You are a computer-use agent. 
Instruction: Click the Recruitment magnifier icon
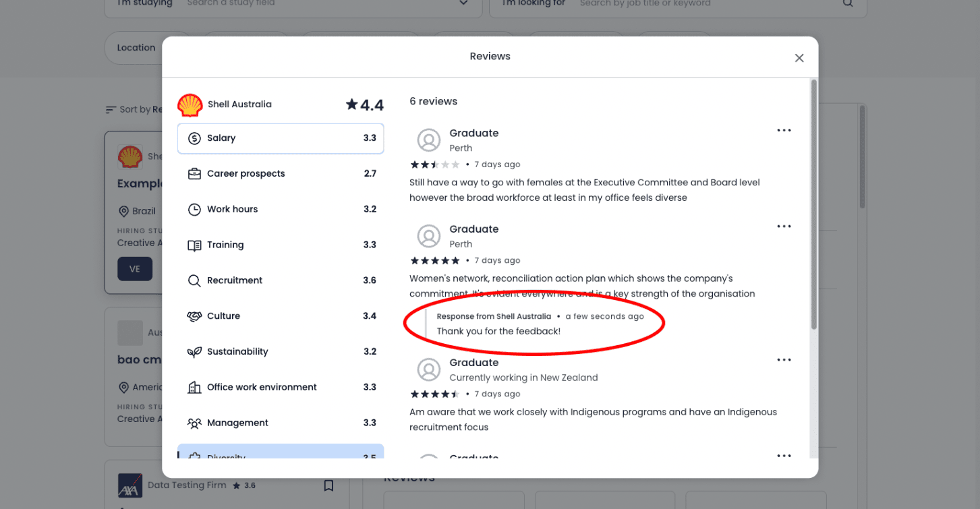click(x=194, y=280)
